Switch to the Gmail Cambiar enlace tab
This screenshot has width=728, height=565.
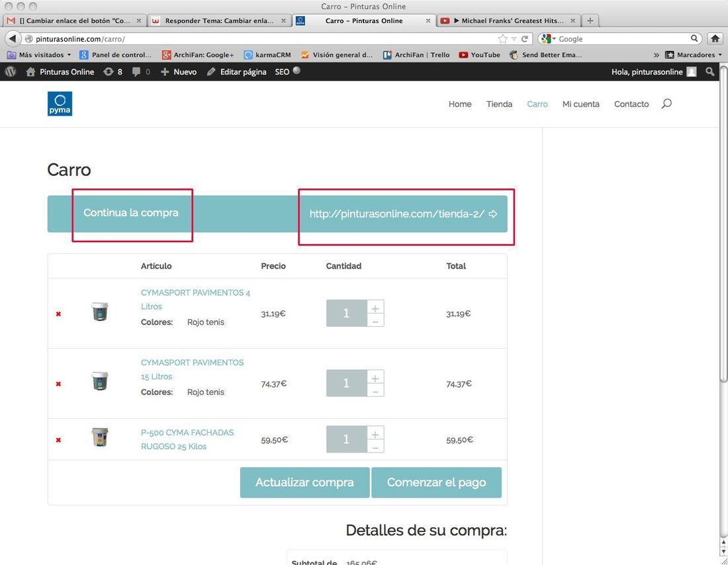75,21
